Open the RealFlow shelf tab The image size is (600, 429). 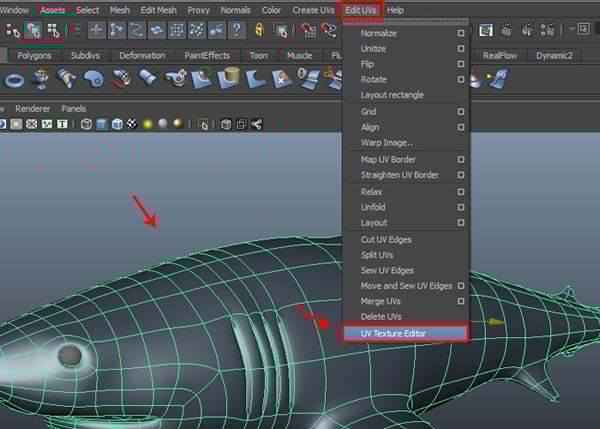[x=499, y=56]
